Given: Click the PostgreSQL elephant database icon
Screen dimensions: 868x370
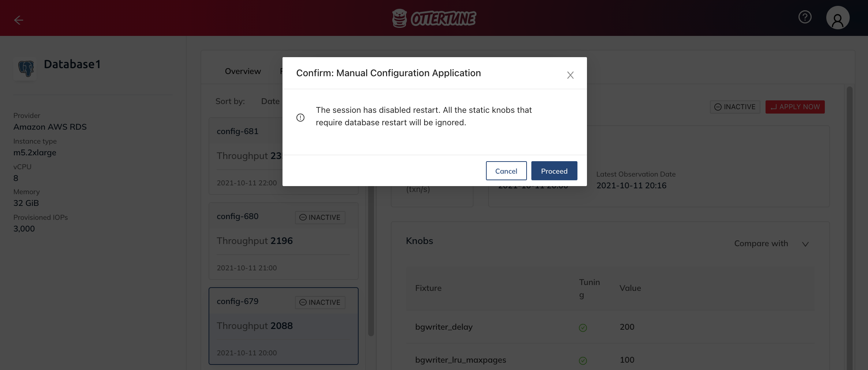Looking at the screenshot, I should pos(26,69).
